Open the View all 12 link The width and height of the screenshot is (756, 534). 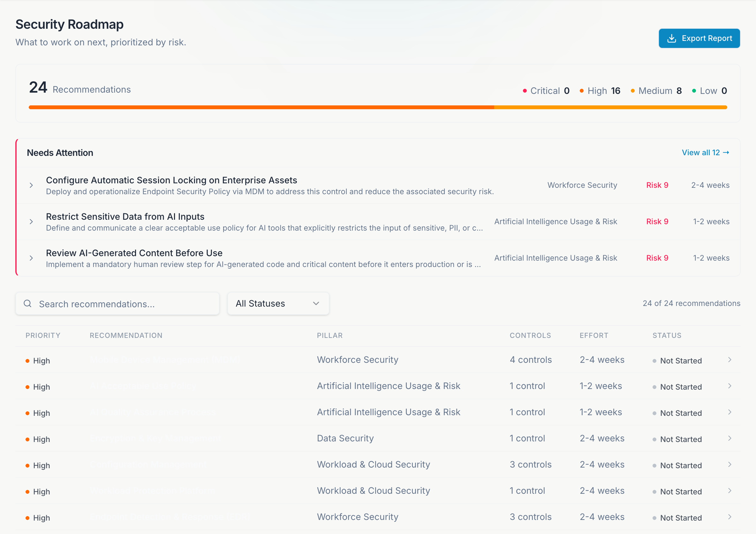[705, 153]
